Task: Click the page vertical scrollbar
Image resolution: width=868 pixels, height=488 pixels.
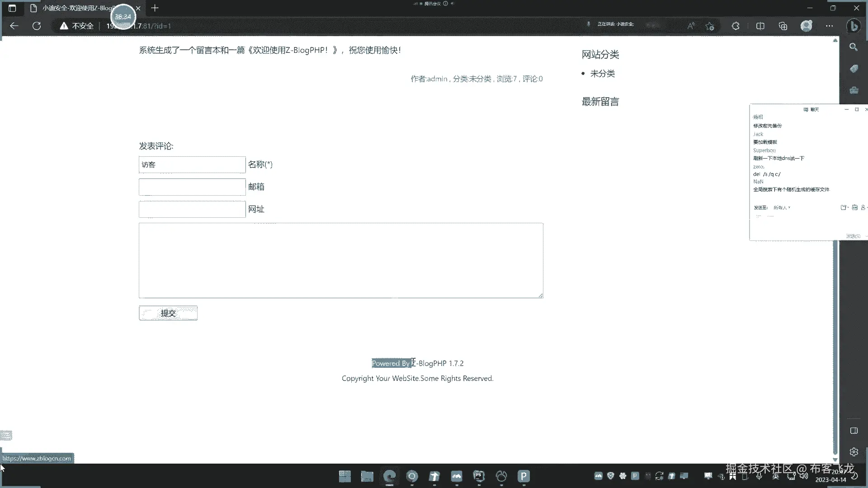Action: click(x=835, y=343)
